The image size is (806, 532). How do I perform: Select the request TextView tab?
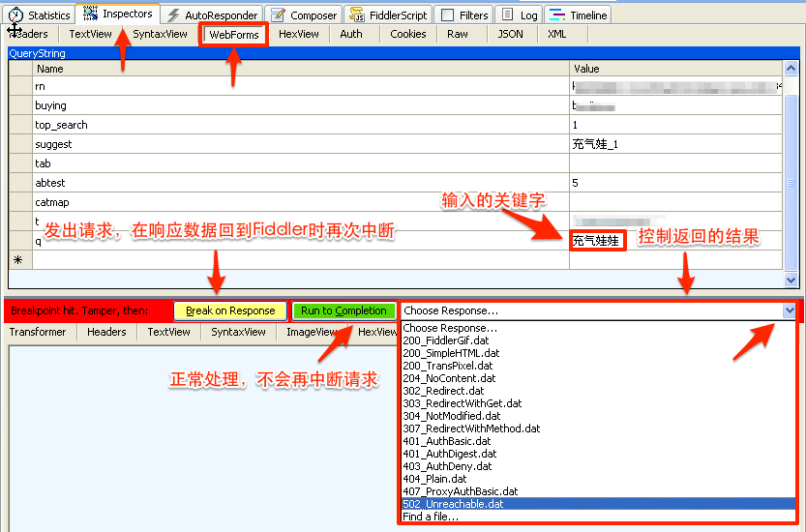tap(91, 34)
